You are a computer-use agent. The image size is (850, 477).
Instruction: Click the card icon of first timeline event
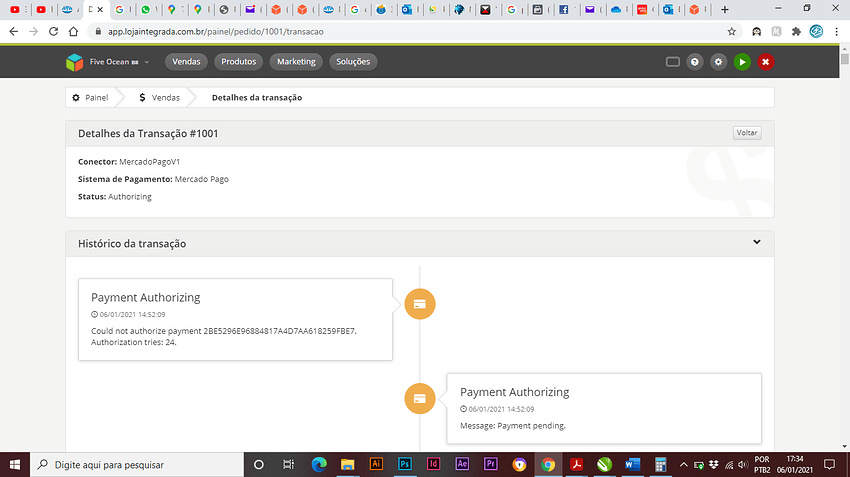tap(420, 304)
